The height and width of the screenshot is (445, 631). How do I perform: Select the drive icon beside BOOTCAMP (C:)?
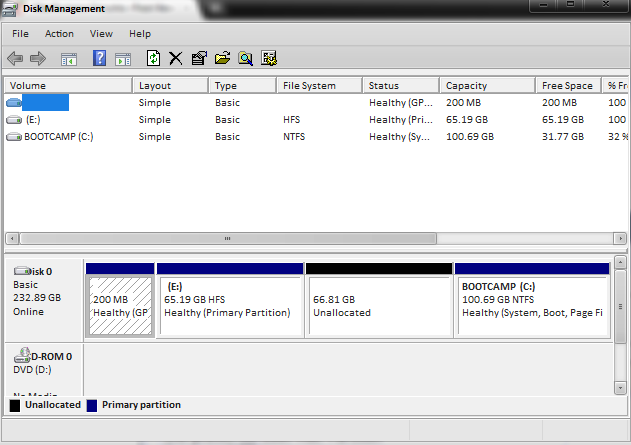[x=14, y=137]
